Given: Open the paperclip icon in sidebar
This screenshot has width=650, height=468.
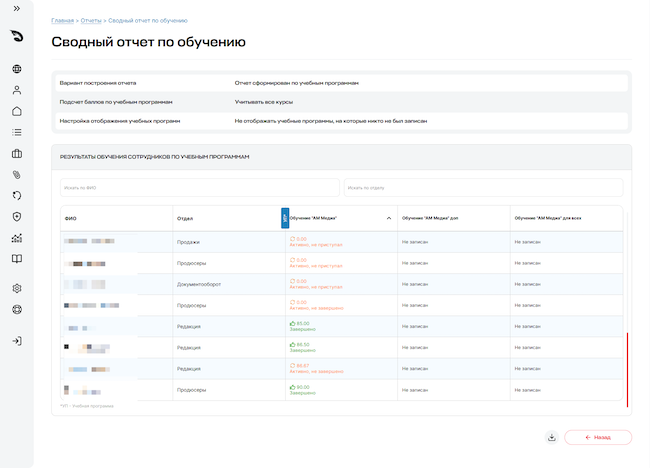Looking at the screenshot, I should (x=17, y=175).
